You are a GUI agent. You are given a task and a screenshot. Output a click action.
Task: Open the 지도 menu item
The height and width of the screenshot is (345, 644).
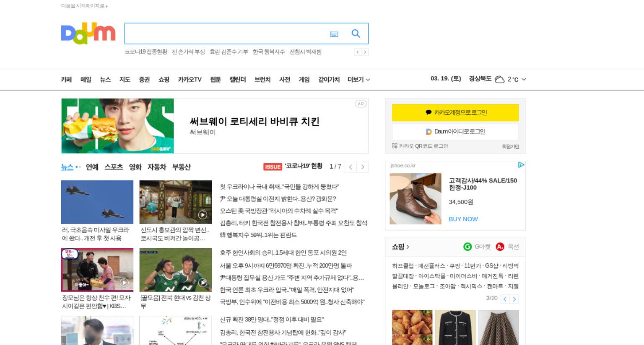coord(125,80)
